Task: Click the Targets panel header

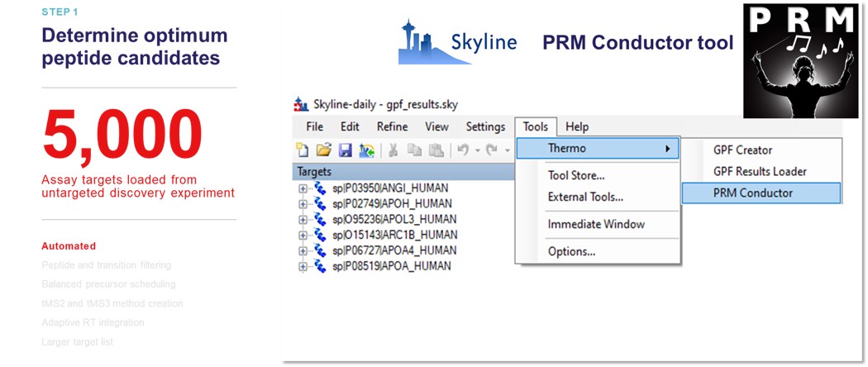Action: tap(405, 172)
